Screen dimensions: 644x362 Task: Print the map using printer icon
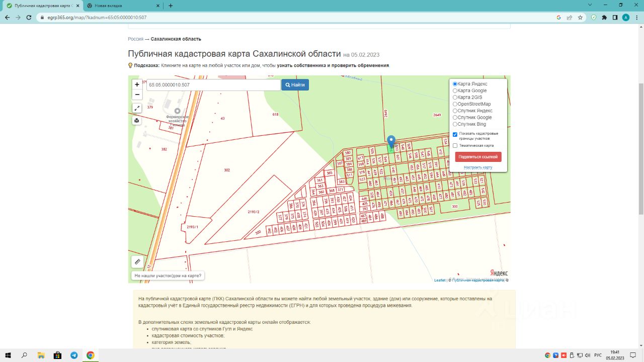(137, 121)
